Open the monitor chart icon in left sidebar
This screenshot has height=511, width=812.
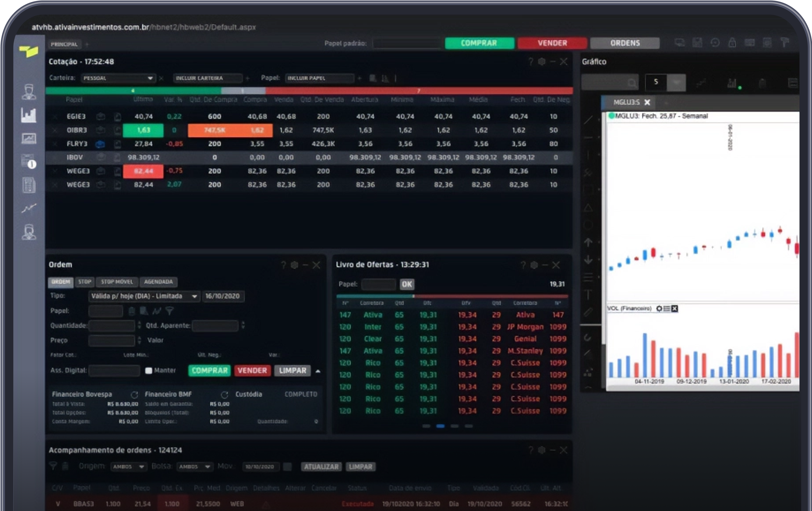point(29,139)
